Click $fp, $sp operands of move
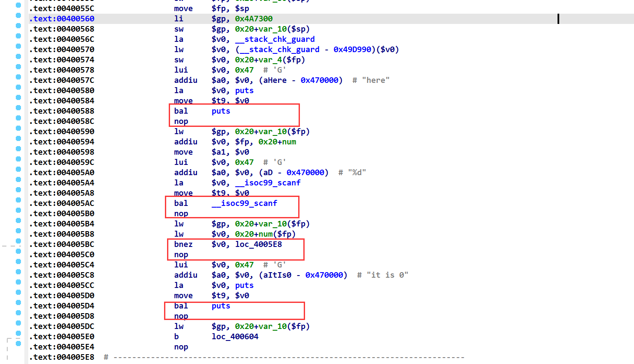634x364 pixels. coord(230,9)
